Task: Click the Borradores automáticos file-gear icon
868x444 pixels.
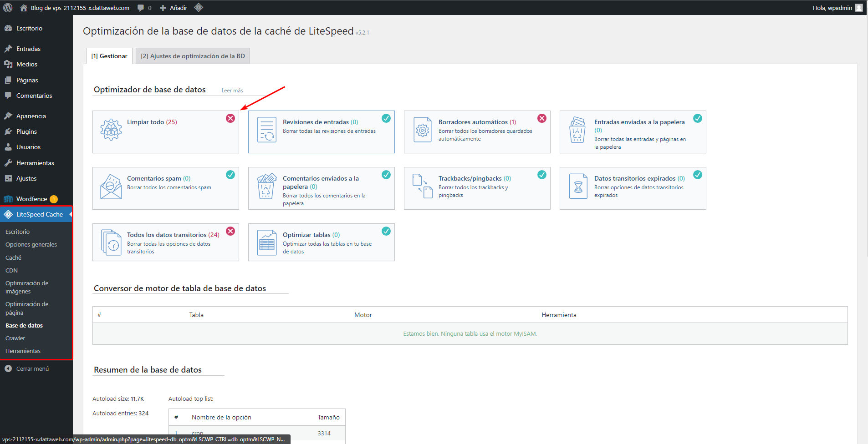Action: coord(423,130)
